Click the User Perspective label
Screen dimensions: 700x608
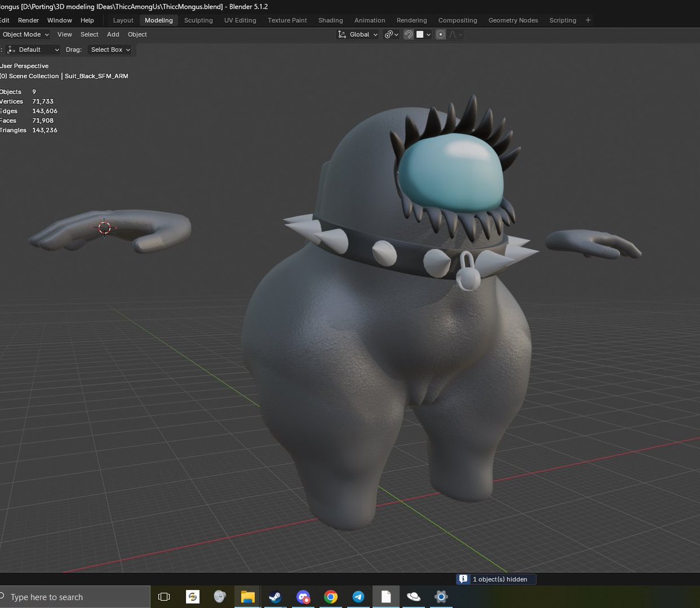(24, 66)
